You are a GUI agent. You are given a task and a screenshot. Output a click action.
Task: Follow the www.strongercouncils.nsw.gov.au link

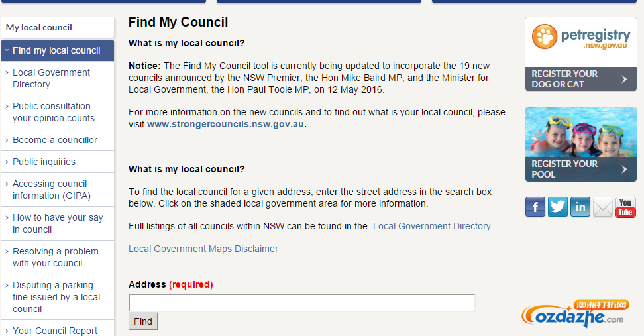tap(225, 124)
